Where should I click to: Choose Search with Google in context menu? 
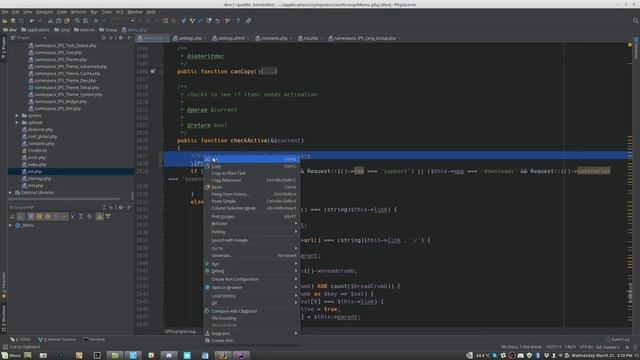point(251,240)
